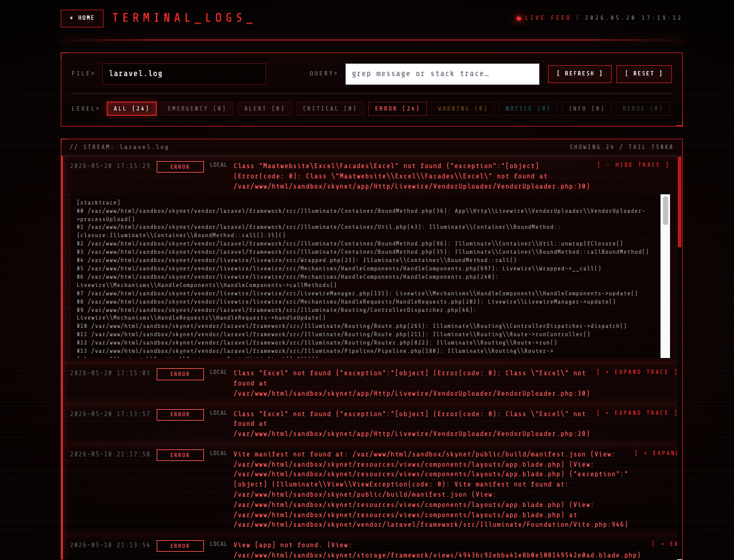Click stack frame #10 Route.php(265)
Screen dimensions: 734x560
pos(352,327)
